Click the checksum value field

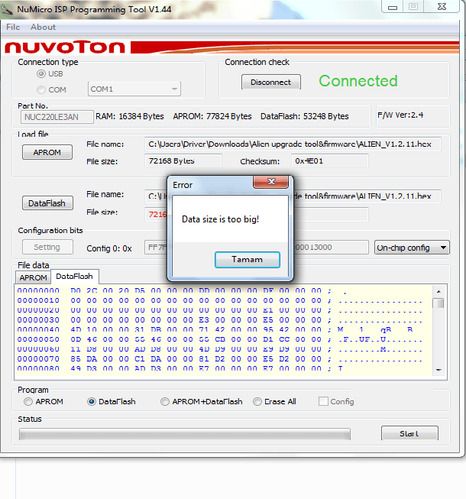coord(330,161)
